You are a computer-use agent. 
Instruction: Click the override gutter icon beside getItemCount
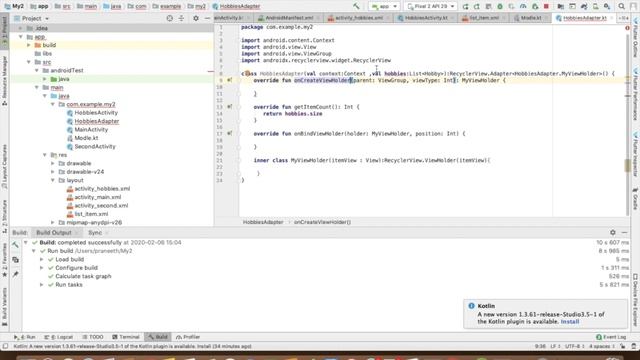click(x=230, y=107)
